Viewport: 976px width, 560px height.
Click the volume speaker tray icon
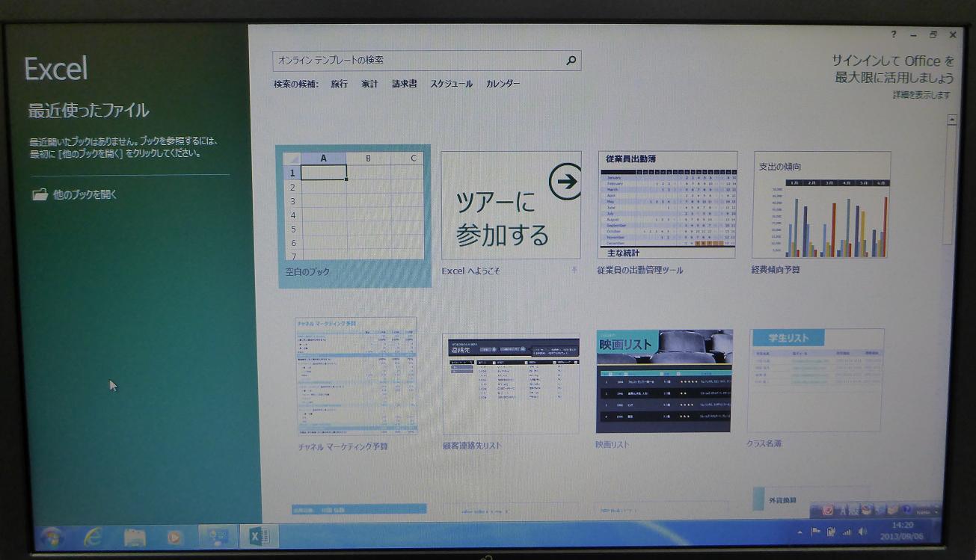pos(863,532)
